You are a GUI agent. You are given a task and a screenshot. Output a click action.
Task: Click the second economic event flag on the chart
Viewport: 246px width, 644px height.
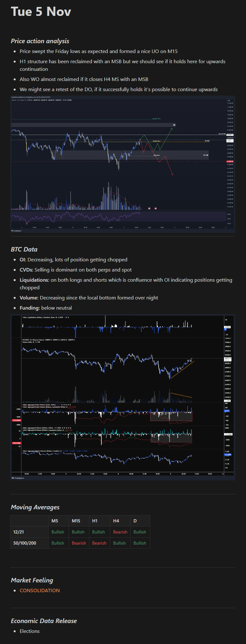155,208
